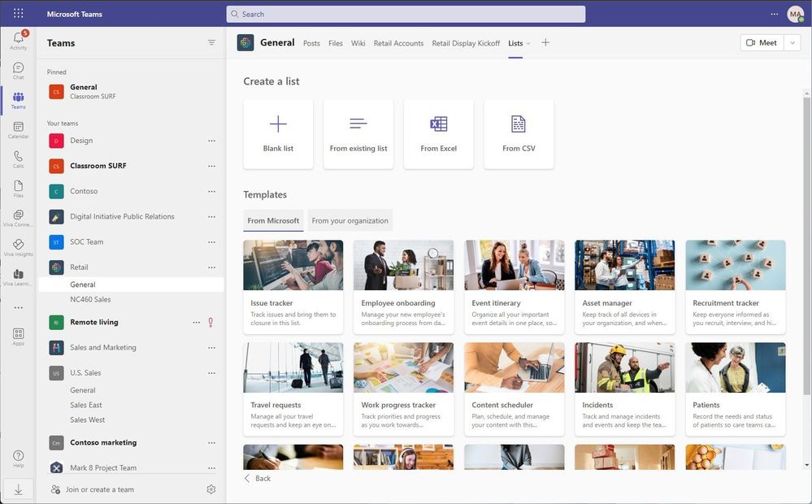Select the Teams icon in the rail
812x504 pixels.
point(18,100)
